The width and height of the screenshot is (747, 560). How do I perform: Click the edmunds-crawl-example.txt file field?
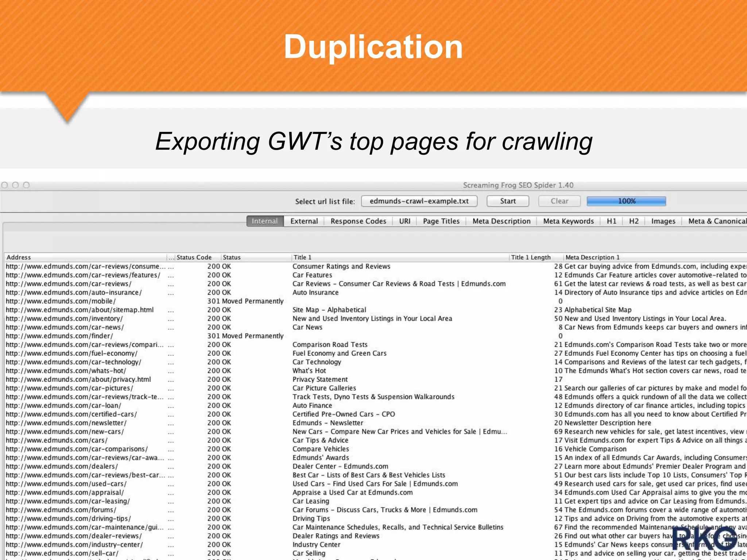pos(419,201)
